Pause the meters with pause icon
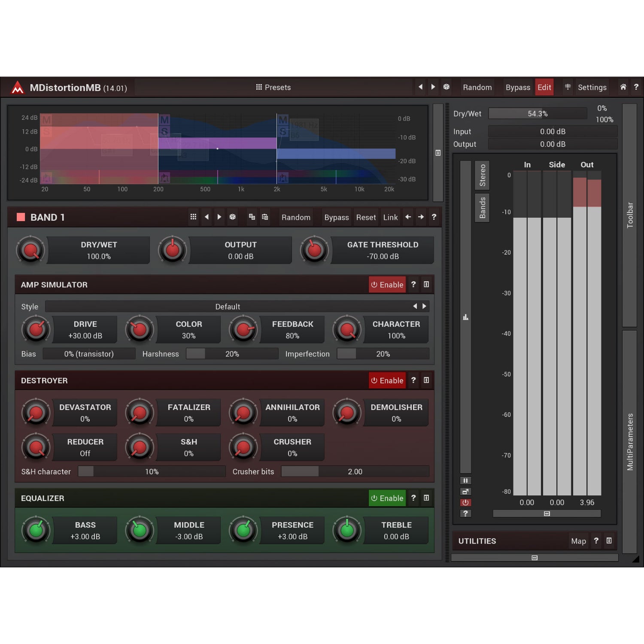Image resolution: width=644 pixels, height=644 pixels. [465, 481]
